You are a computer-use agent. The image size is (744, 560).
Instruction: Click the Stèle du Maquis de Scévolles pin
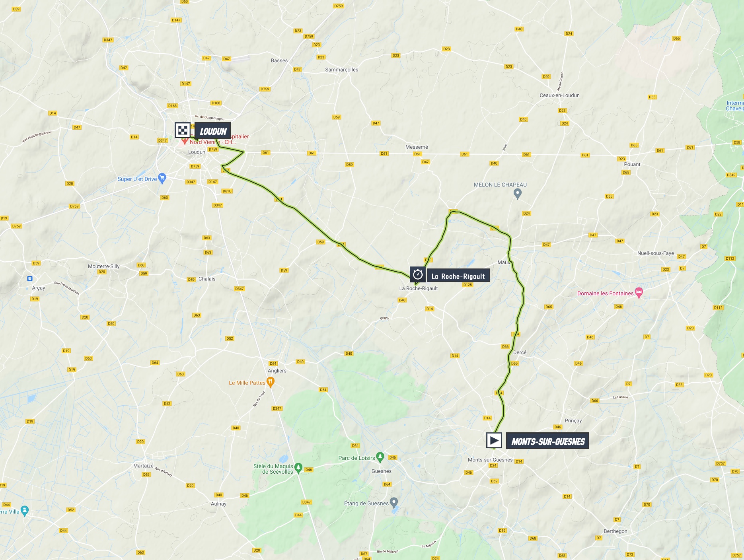[x=298, y=469]
